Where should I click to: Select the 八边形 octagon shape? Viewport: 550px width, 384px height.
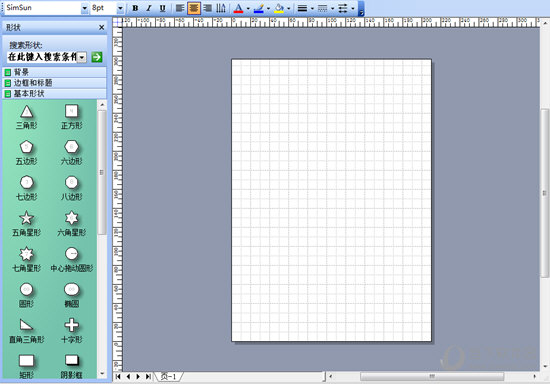(x=72, y=189)
